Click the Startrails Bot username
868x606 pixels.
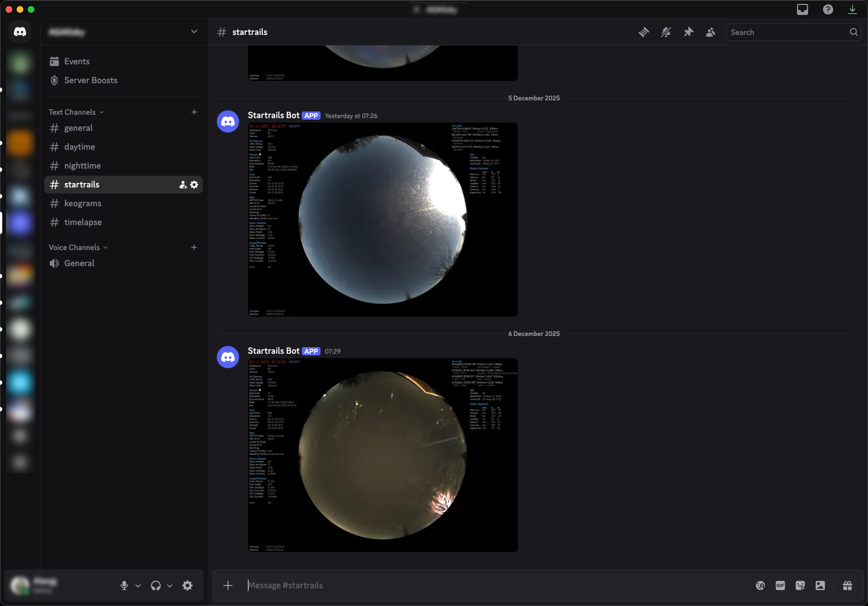273,351
